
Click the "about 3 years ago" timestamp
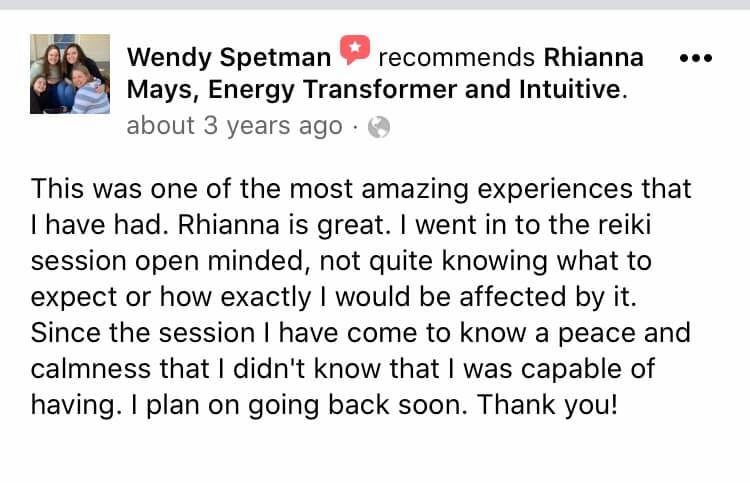(x=234, y=127)
